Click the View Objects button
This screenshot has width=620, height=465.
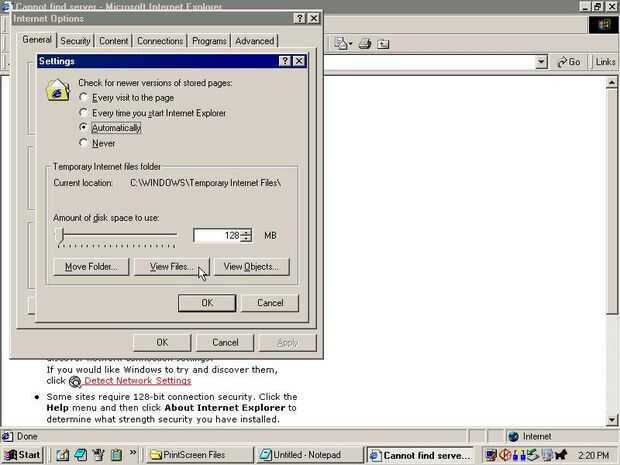click(x=251, y=267)
